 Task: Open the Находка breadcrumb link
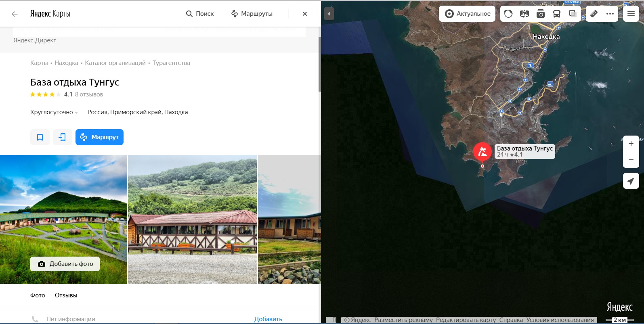click(66, 63)
